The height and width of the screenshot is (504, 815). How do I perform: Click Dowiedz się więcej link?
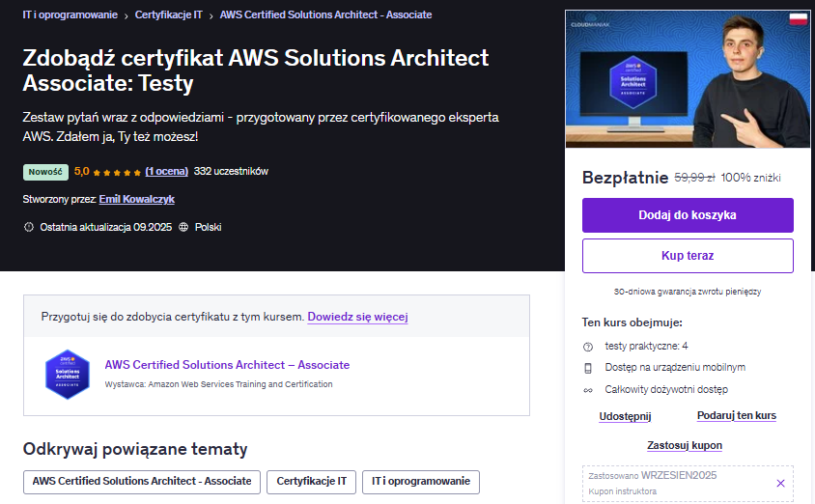click(x=357, y=317)
